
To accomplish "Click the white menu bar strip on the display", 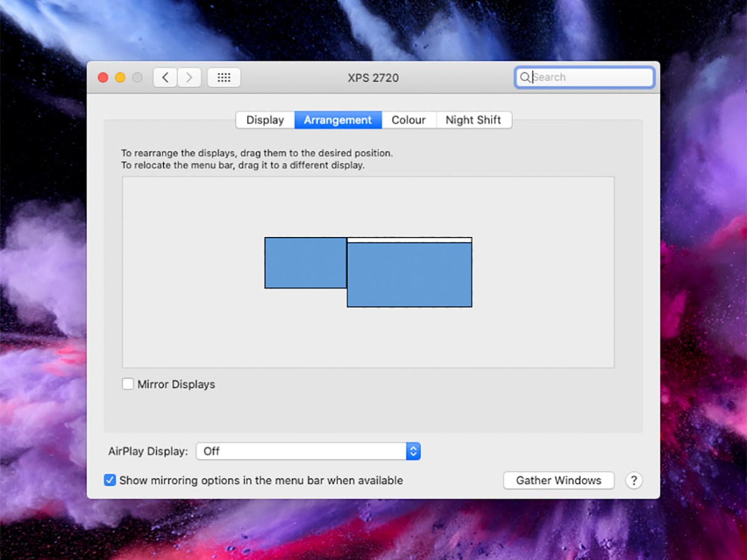I will coord(409,240).
